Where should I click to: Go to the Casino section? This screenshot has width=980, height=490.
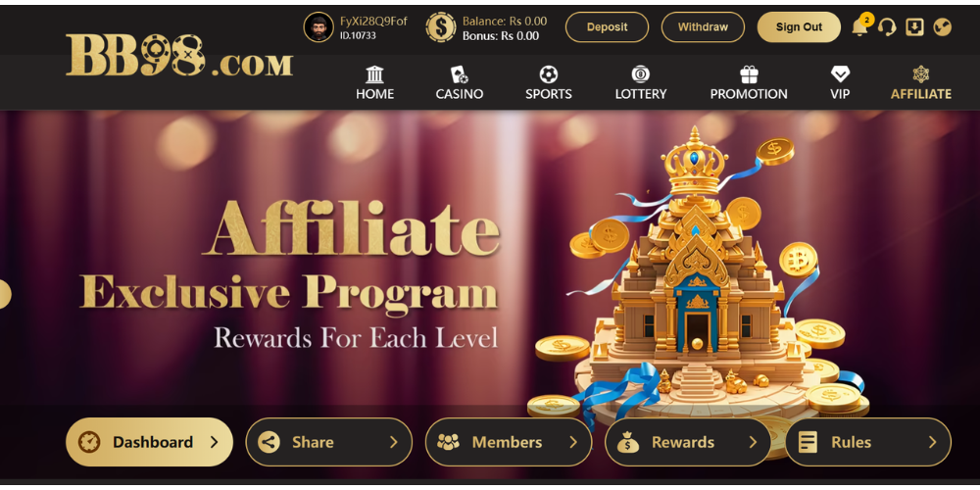460,83
